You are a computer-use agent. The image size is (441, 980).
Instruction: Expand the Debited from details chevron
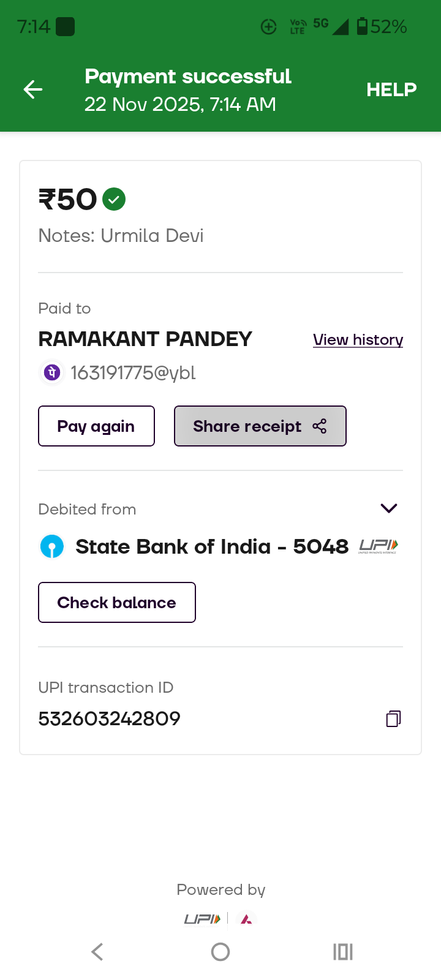tap(389, 508)
